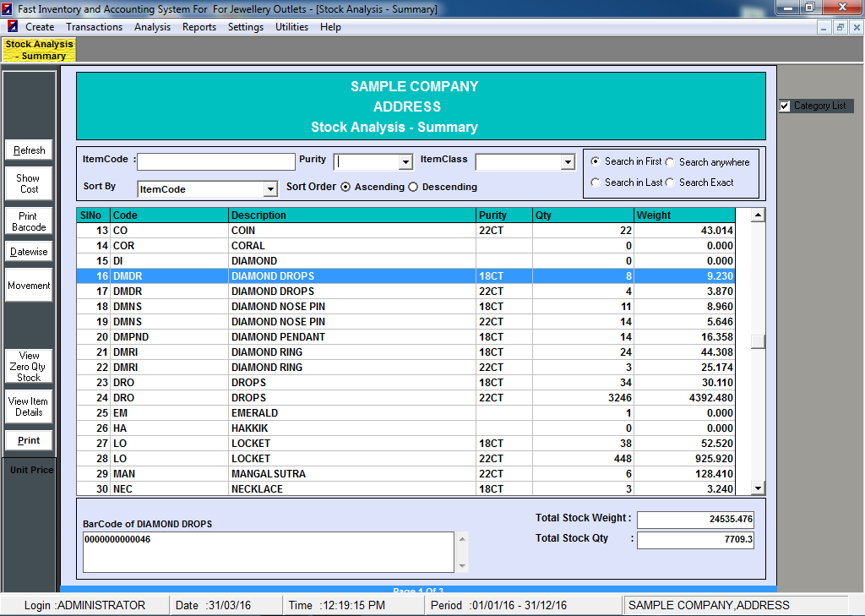Click View Zero Qty Stock button
Screen dimensions: 865x616
coord(29,367)
